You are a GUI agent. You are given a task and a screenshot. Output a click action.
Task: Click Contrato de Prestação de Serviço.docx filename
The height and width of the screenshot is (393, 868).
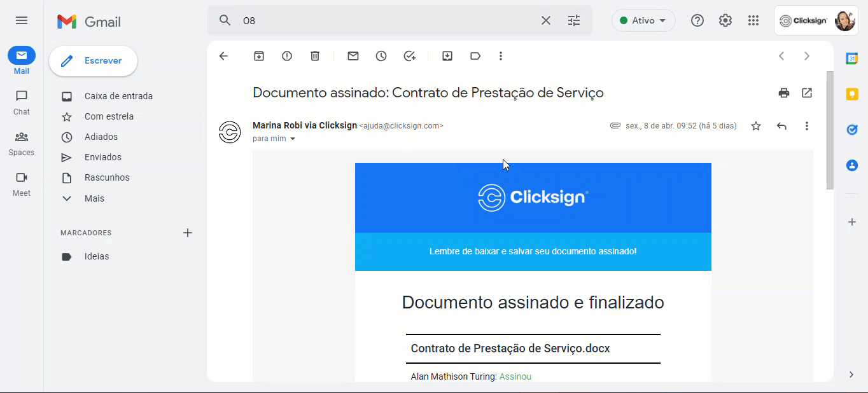point(510,348)
